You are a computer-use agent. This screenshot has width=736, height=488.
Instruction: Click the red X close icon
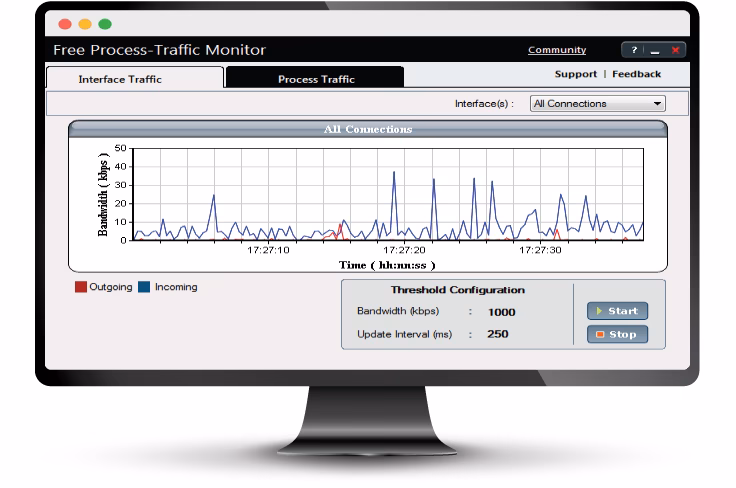pos(675,50)
